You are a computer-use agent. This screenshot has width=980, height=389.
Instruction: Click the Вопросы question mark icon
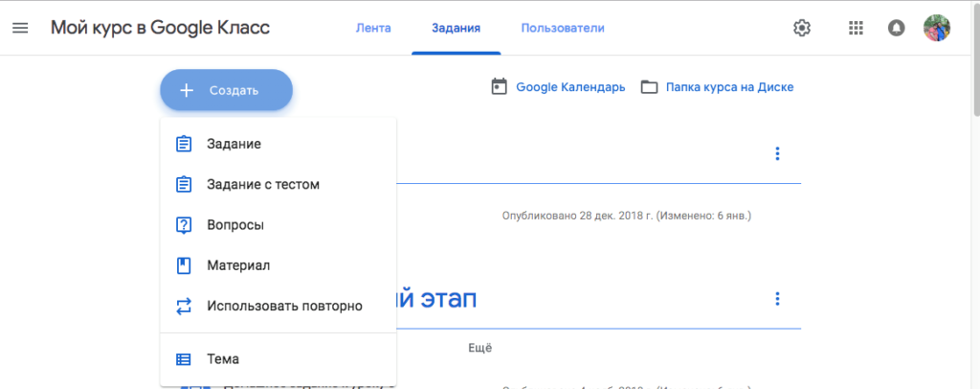coord(184,225)
